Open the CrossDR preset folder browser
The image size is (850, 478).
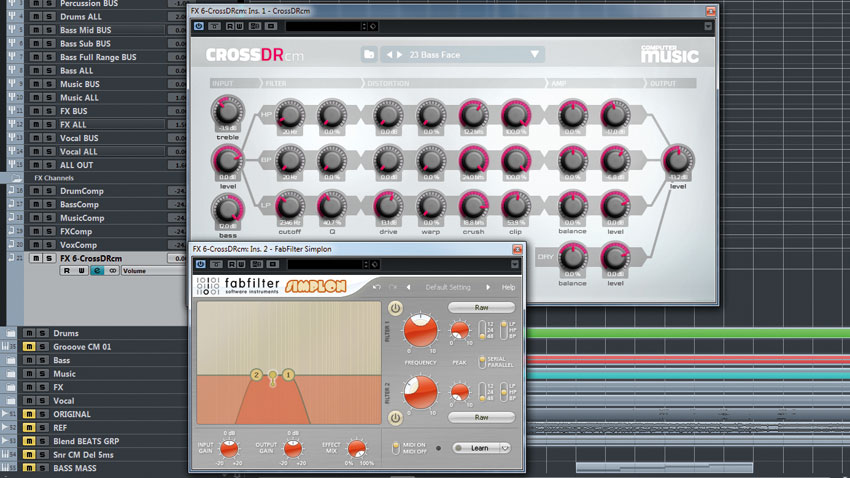pos(369,54)
